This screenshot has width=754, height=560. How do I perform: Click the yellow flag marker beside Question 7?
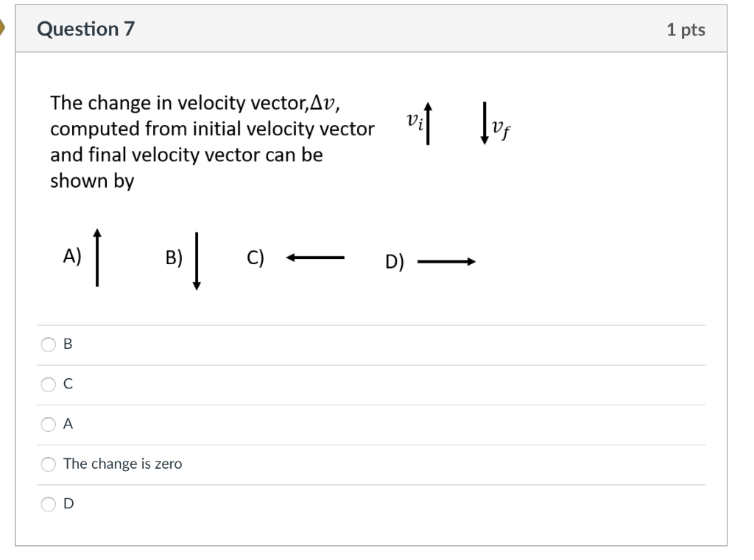pos(2,27)
